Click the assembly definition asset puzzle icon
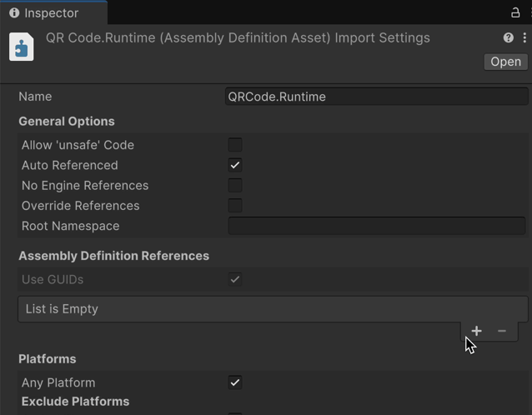The height and width of the screenshot is (415, 532). pos(22,47)
